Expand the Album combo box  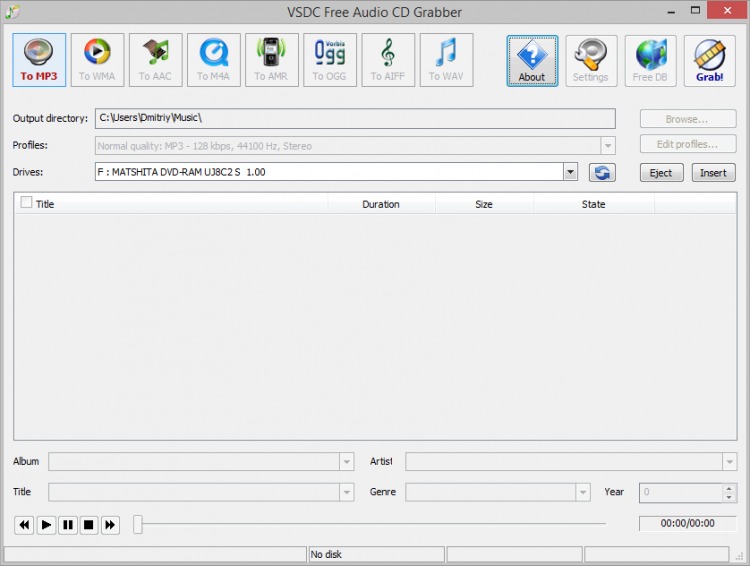pyautogui.click(x=347, y=462)
